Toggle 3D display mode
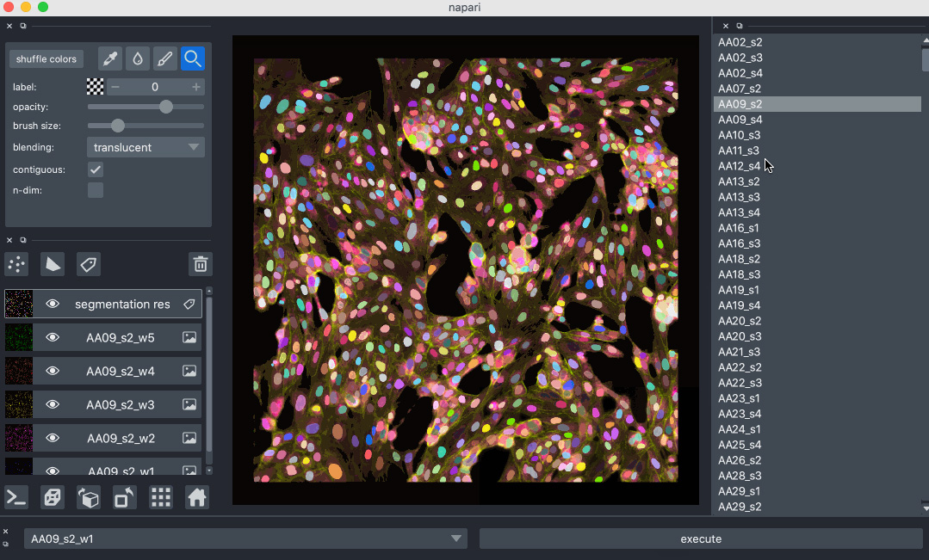 [x=53, y=497]
